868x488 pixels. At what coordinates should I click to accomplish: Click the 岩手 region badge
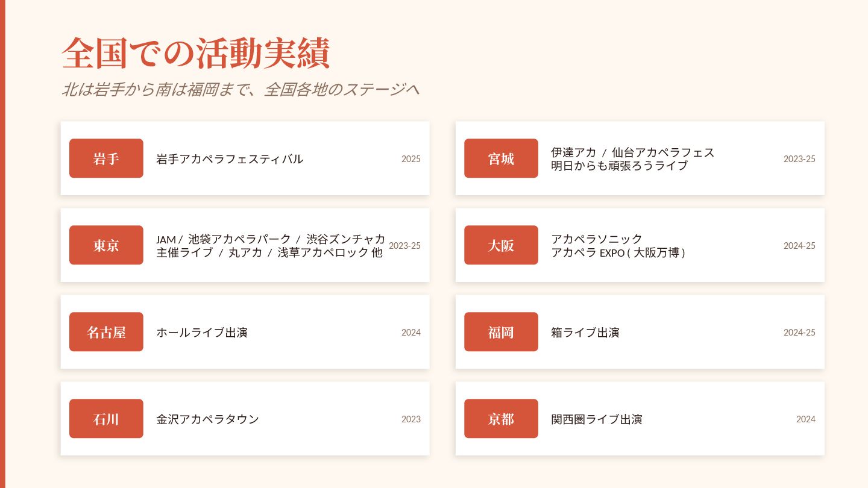pyautogui.click(x=106, y=158)
